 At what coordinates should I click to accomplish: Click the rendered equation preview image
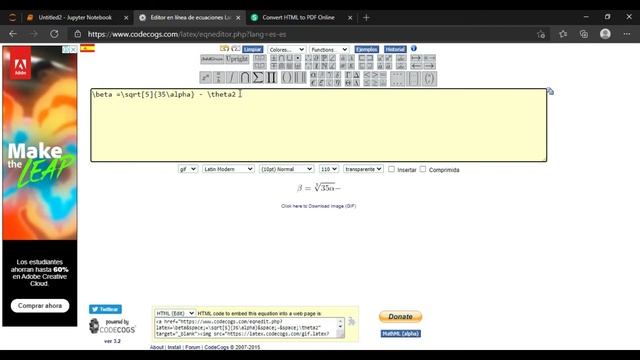coord(319,188)
